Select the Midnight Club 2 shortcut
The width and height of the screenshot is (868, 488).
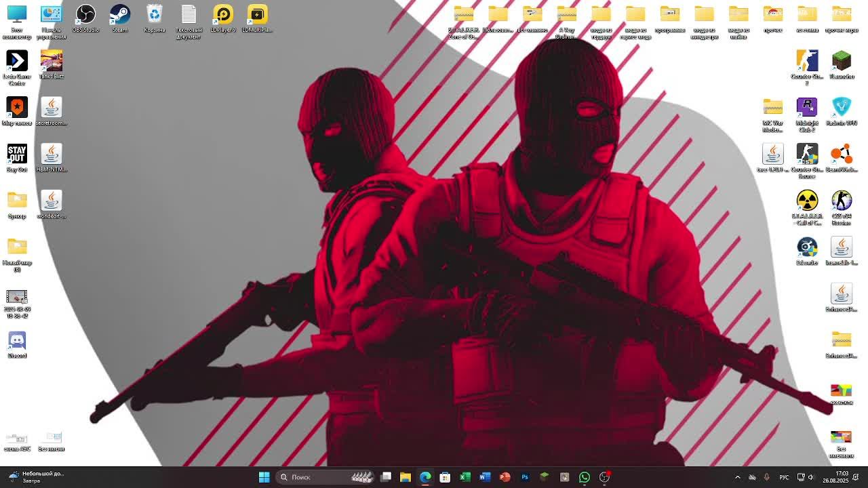tap(807, 115)
